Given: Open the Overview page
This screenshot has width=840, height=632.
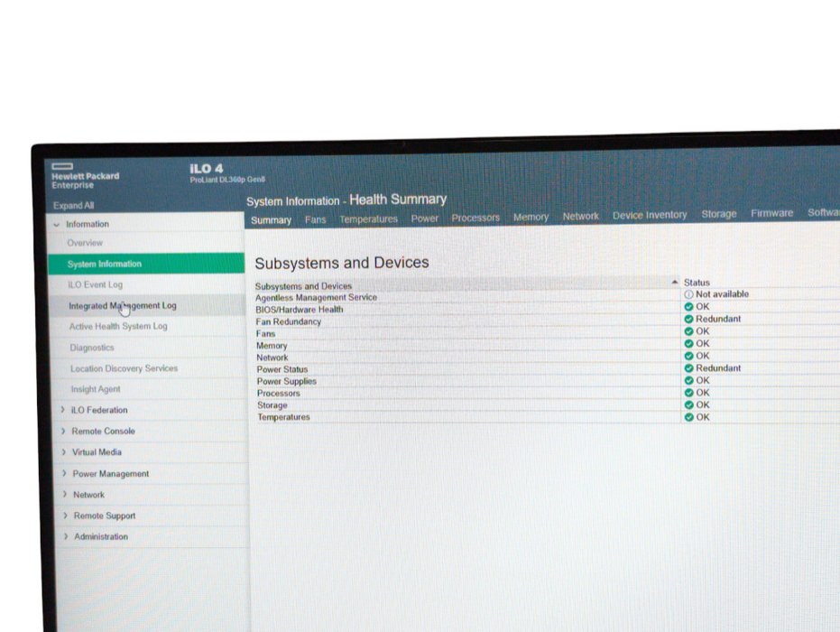Looking at the screenshot, I should [85, 243].
